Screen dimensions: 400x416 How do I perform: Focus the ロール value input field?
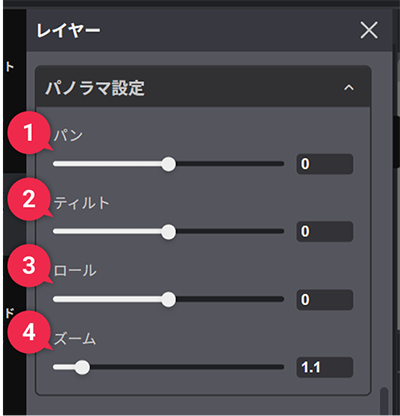click(x=325, y=300)
